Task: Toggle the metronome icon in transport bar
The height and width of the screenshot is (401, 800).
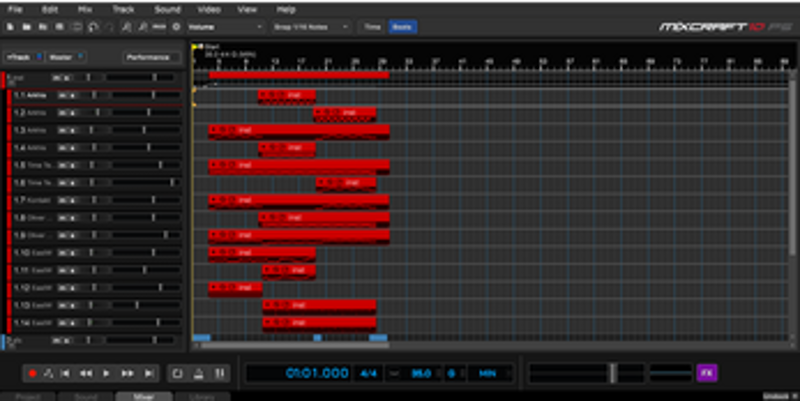Action: point(198,373)
